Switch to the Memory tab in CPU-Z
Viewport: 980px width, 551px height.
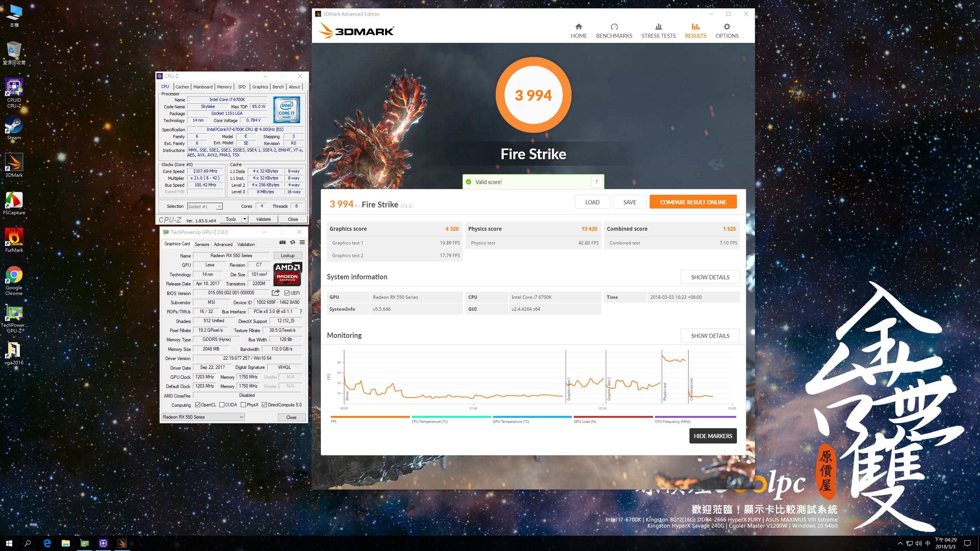tap(224, 87)
